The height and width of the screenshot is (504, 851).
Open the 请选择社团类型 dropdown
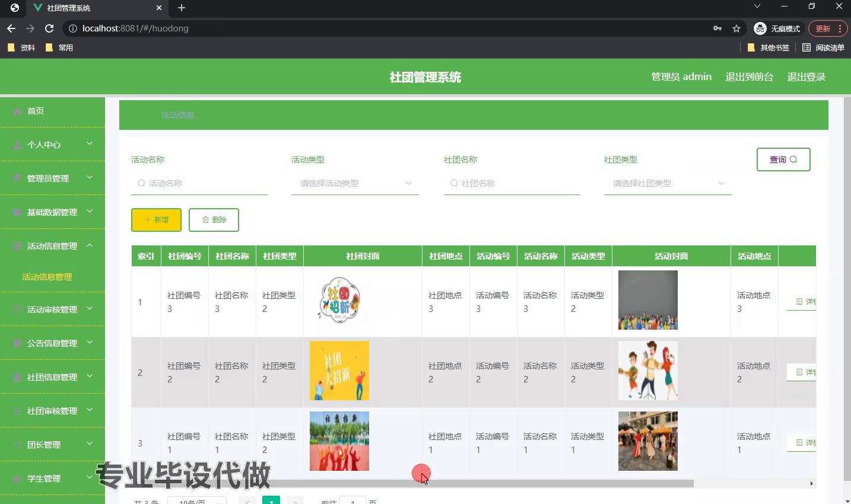667,184
